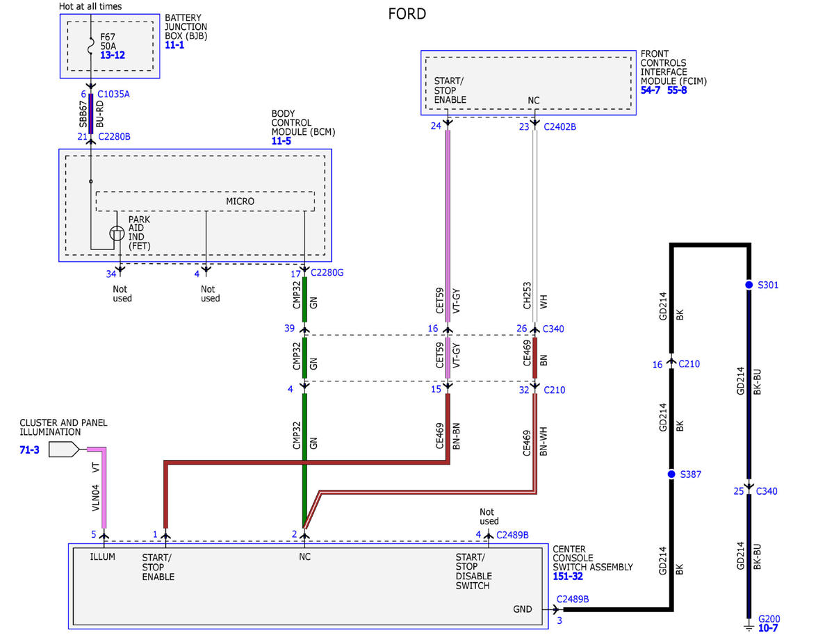The height and width of the screenshot is (644, 834).
Task: Click BCM pin number 17
Action: click(x=295, y=273)
